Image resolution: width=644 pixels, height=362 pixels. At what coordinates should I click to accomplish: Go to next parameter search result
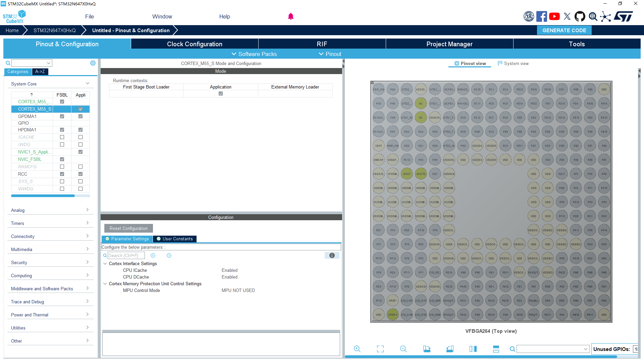pyautogui.click(x=169, y=255)
